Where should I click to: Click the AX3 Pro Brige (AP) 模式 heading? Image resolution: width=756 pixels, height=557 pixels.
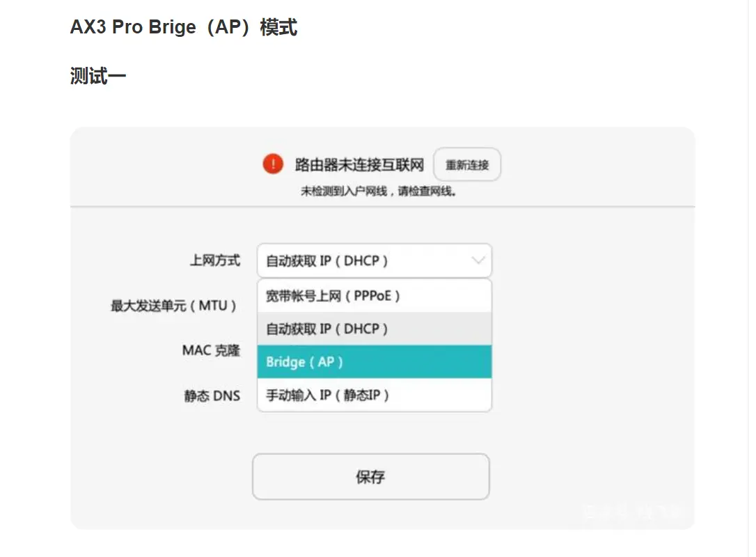click(x=184, y=27)
